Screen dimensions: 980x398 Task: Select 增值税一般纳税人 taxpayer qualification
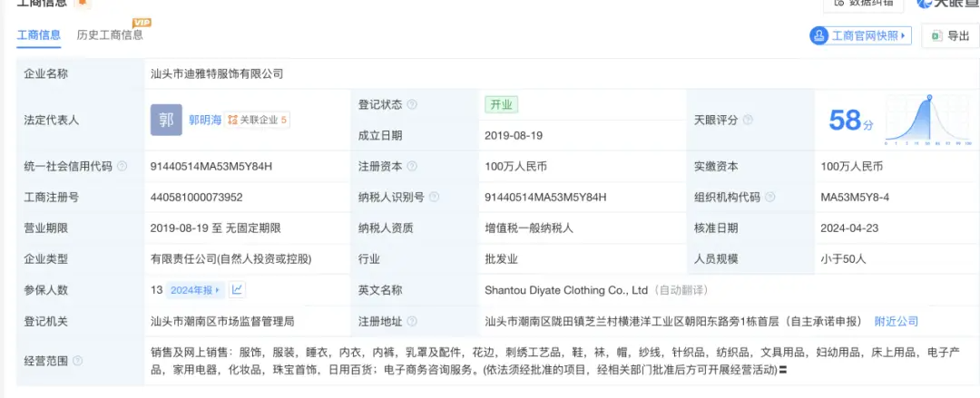point(529,228)
